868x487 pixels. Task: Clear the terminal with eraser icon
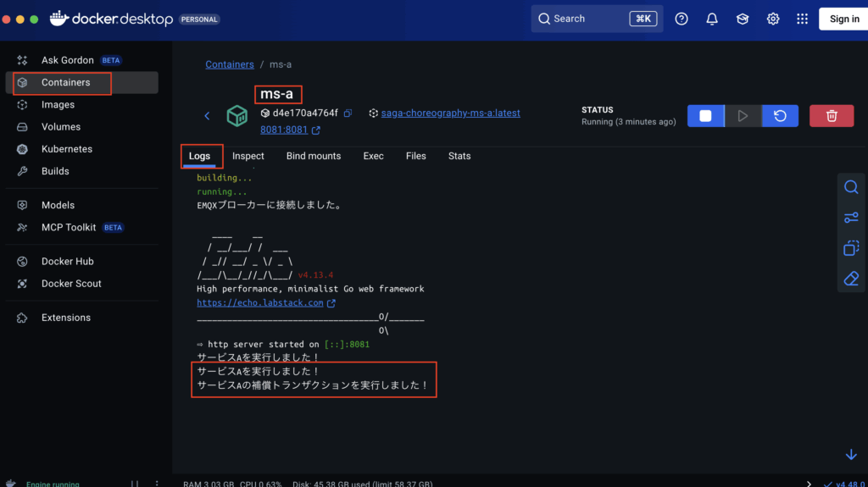(x=851, y=279)
